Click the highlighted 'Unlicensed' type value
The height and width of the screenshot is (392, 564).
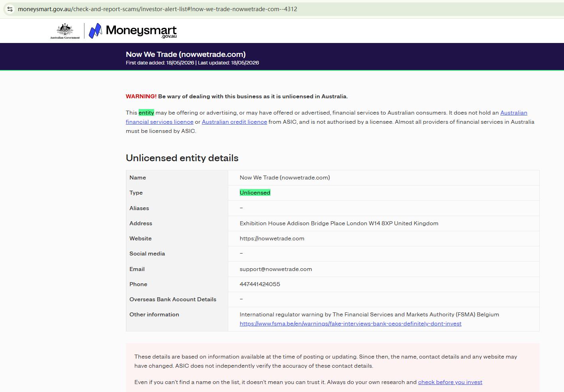[x=255, y=193]
